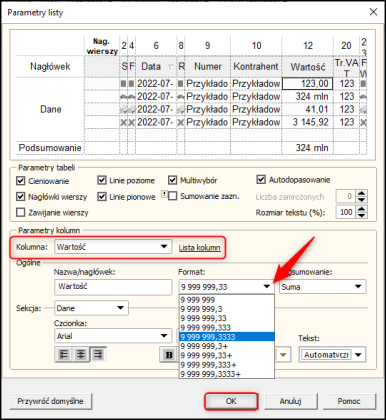386x420 pixels.
Task: Disable Nagłówki wierszy option
Action: tap(21, 196)
